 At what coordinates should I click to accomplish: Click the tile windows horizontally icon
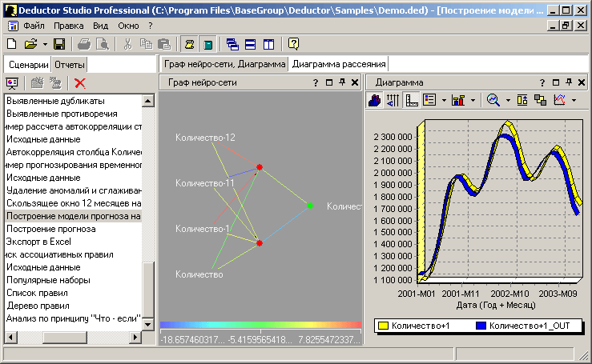point(251,44)
